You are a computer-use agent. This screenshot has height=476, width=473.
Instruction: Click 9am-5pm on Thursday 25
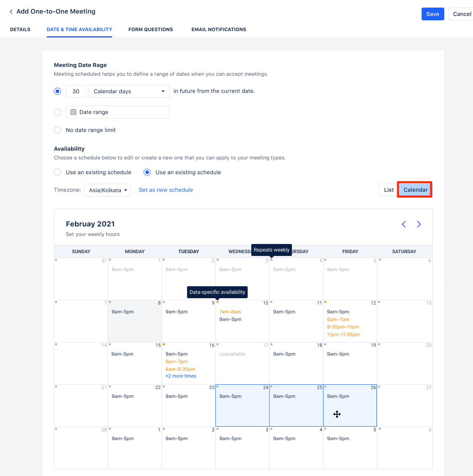[284, 396]
